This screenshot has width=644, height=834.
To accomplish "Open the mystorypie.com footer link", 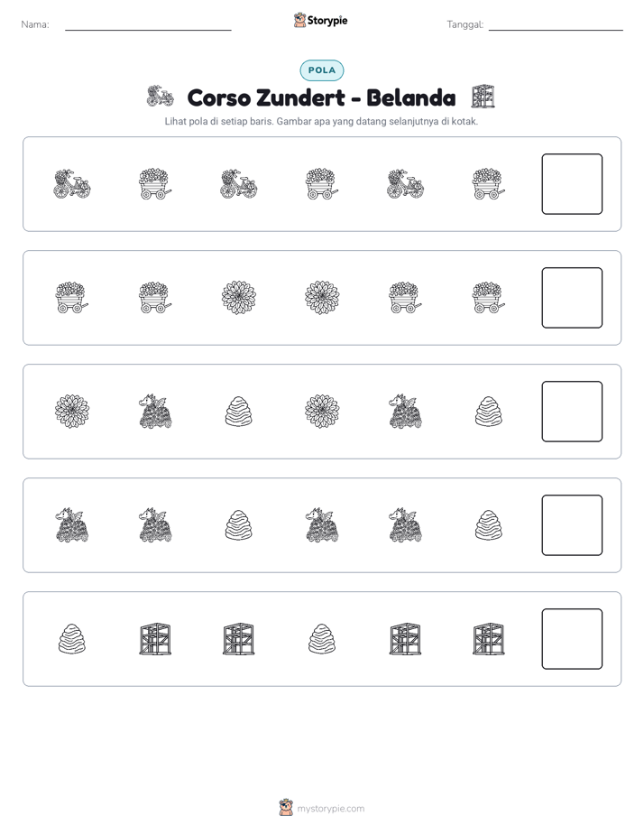I will click(330, 809).
